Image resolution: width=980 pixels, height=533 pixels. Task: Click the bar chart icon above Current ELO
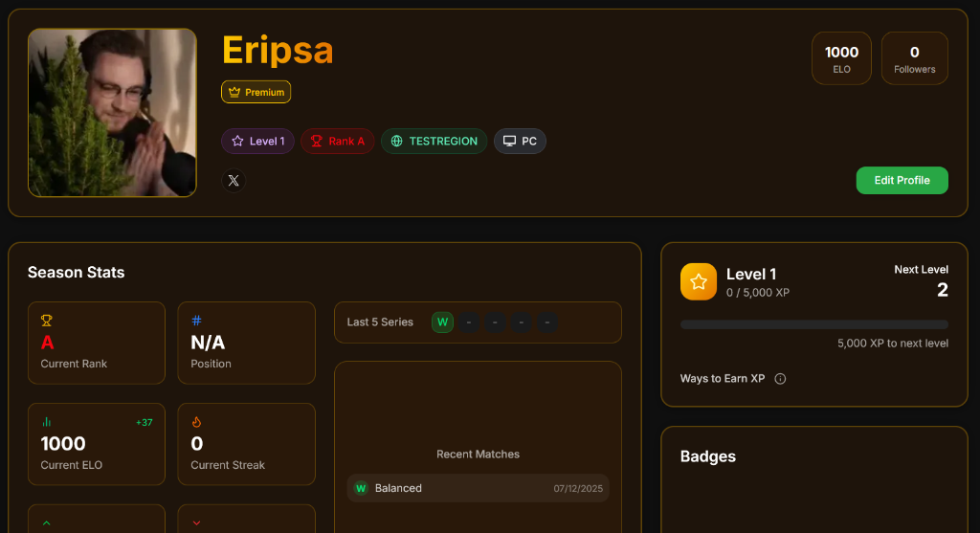[46, 422]
